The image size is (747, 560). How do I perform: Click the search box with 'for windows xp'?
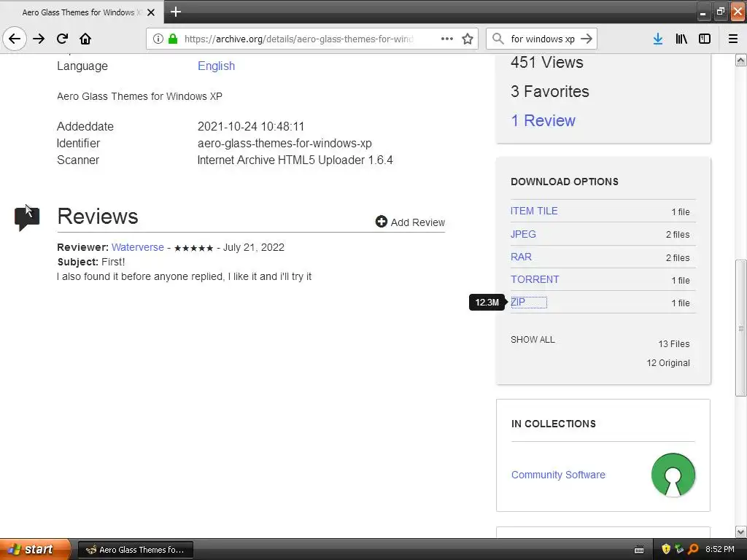point(543,39)
